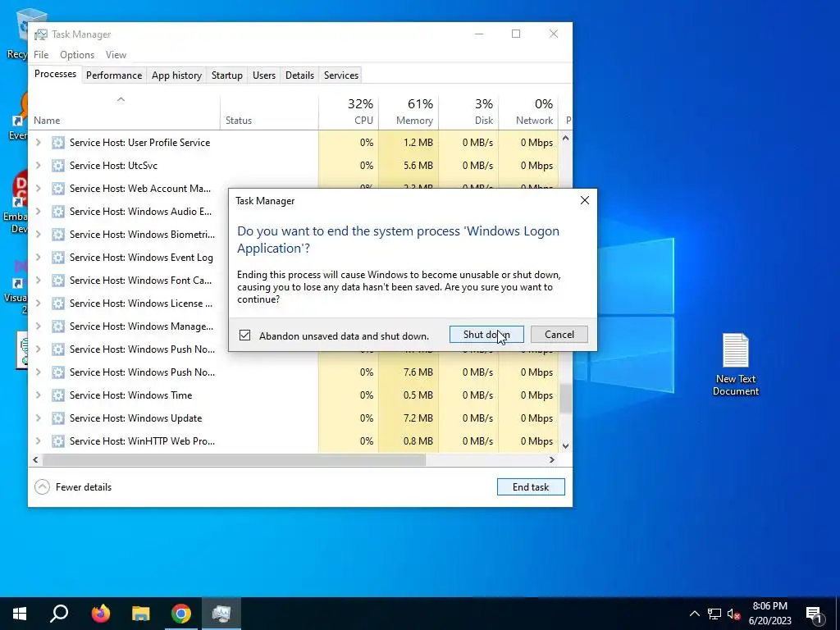Expand Service Host: Windows Update

[38, 418]
